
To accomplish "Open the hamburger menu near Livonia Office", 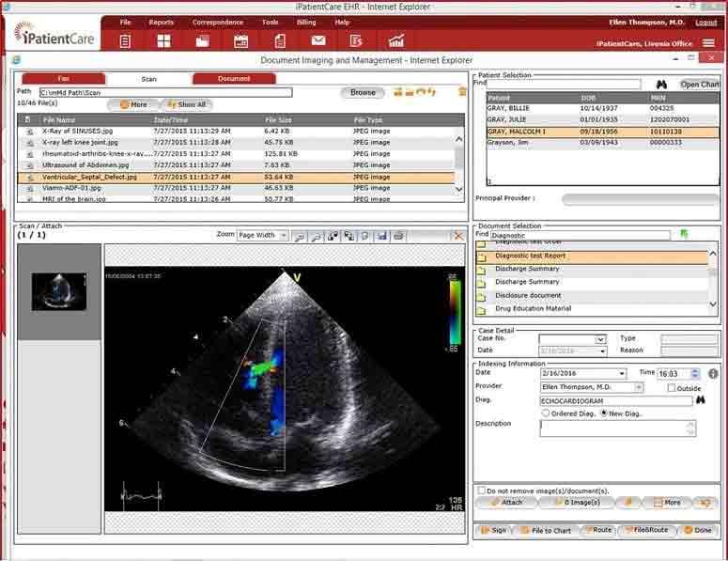I will coord(708,43).
